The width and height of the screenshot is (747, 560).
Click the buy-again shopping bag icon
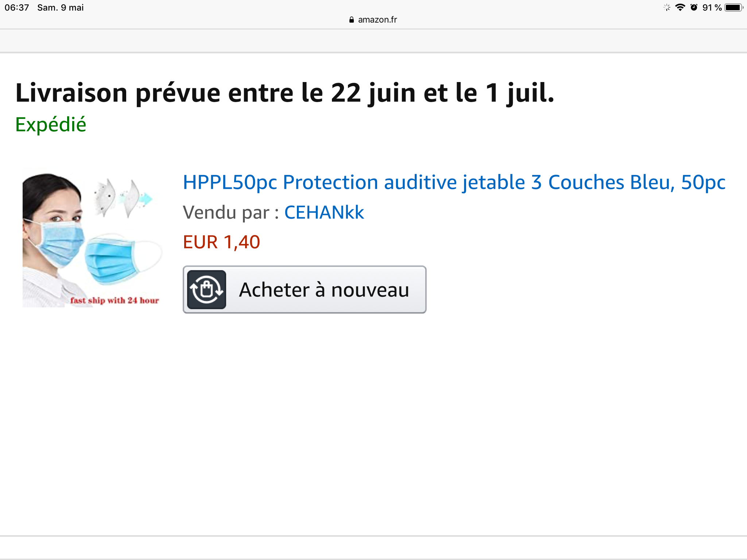pos(206,290)
